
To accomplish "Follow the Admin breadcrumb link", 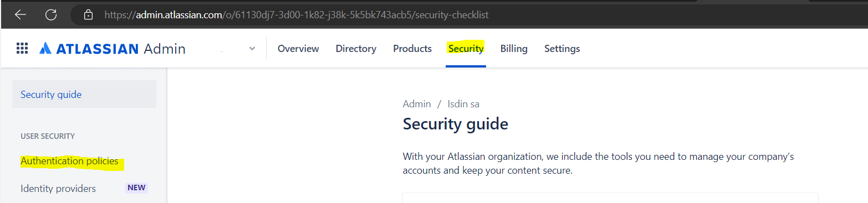I will tap(417, 103).
